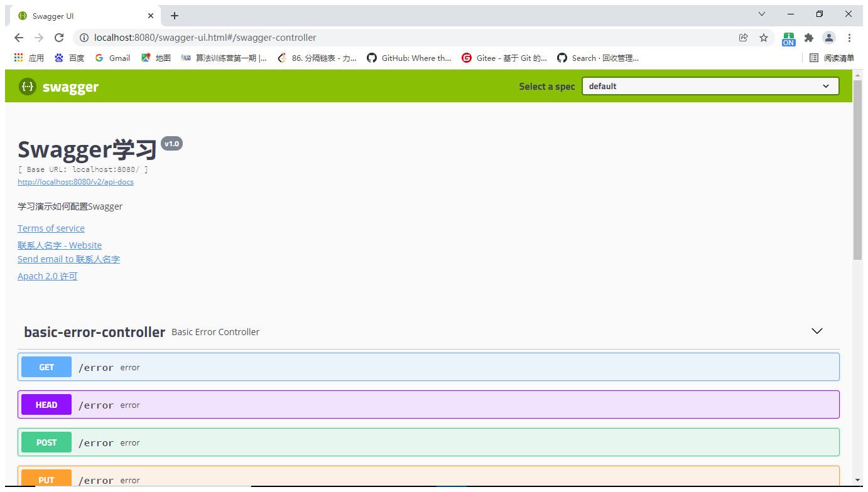868x492 pixels.
Task: Click the user profile avatar icon
Action: click(x=828, y=38)
